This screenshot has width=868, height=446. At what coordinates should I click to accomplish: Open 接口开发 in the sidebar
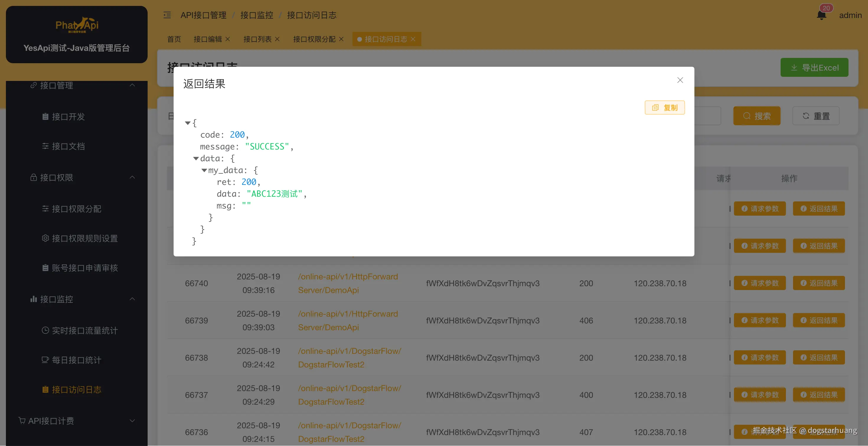click(x=68, y=117)
